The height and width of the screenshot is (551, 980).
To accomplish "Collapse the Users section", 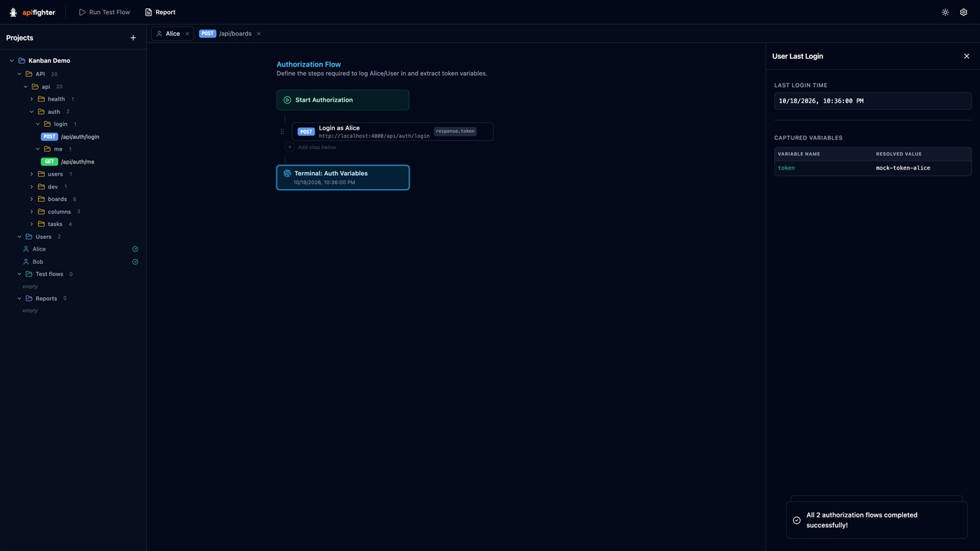I will click(19, 237).
